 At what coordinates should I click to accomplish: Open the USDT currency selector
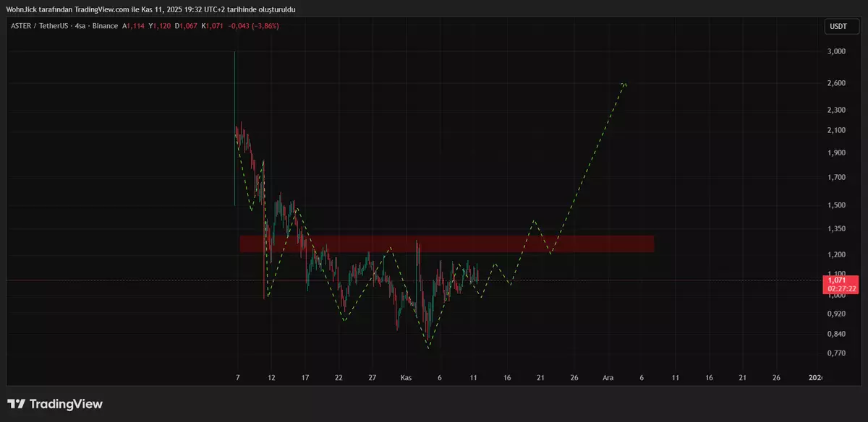pyautogui.click(x=838, y=27)
